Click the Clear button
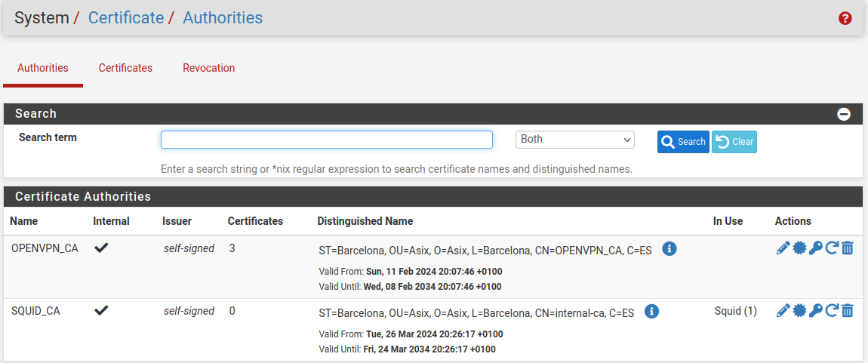The width and height of the screenshot is (868, 363). pos(734,142)
